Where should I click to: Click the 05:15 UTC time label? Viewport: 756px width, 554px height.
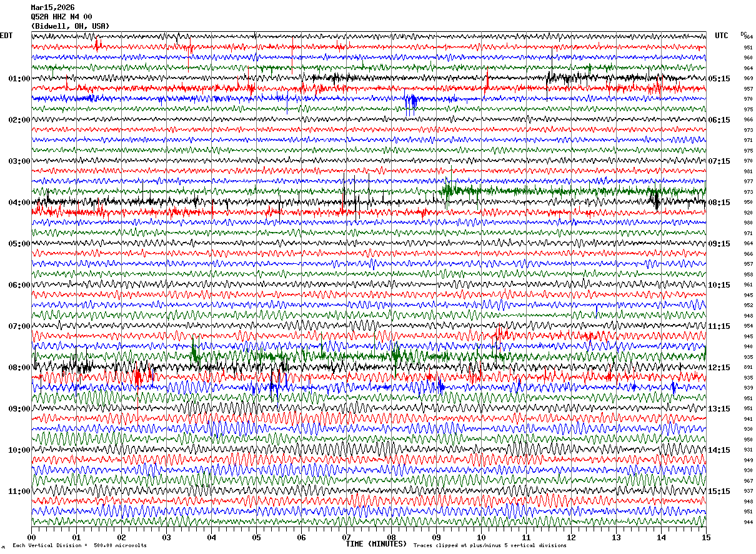[720, 79]
